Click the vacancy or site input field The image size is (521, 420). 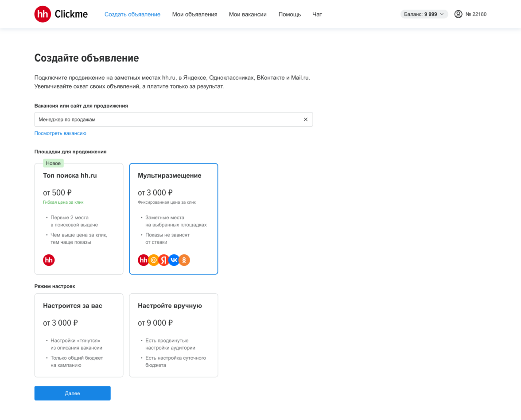pyautogui.click(x=168, y=120)
